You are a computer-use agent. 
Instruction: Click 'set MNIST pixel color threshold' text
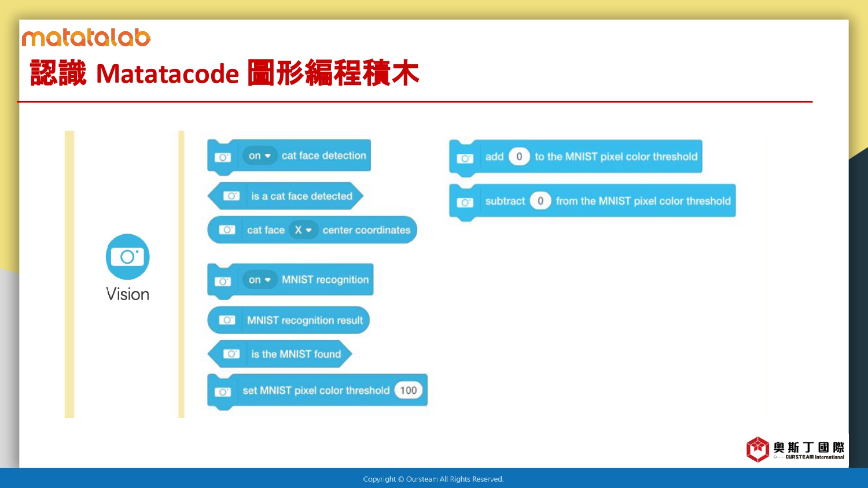click(316, 391)
